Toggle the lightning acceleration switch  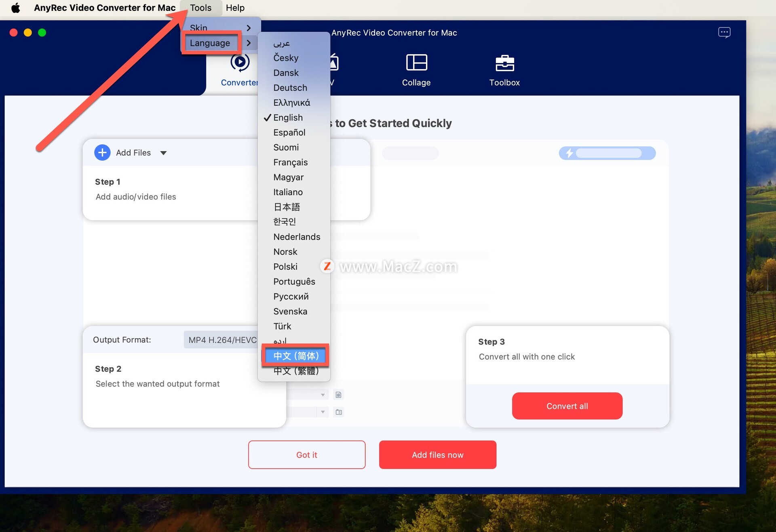click(x=607, y=153)
